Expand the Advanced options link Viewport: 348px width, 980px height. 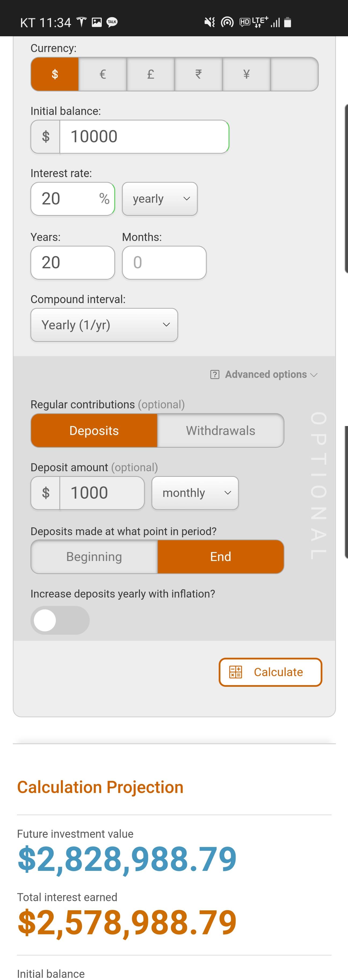[x=270, y=375]
